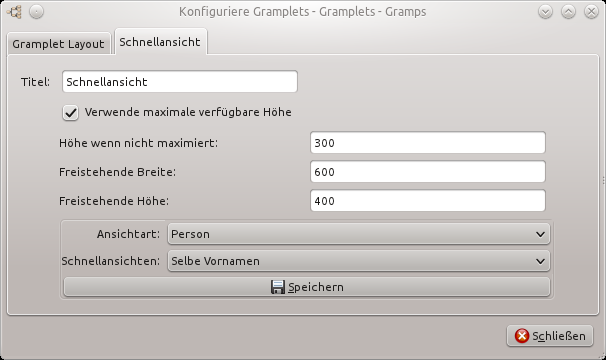The image size is (606, 360).
Task: Click the Schließen button
Action: 550,336
